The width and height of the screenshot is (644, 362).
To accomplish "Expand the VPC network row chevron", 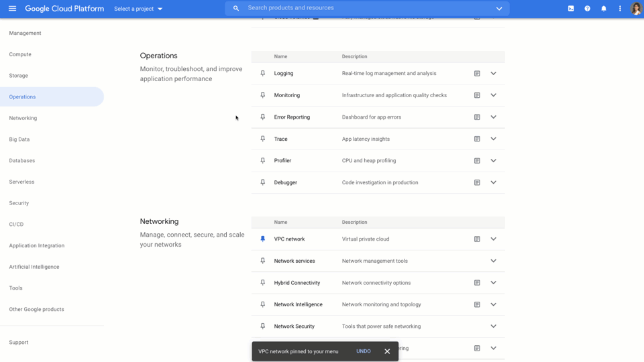I will [x=493, y=239].
